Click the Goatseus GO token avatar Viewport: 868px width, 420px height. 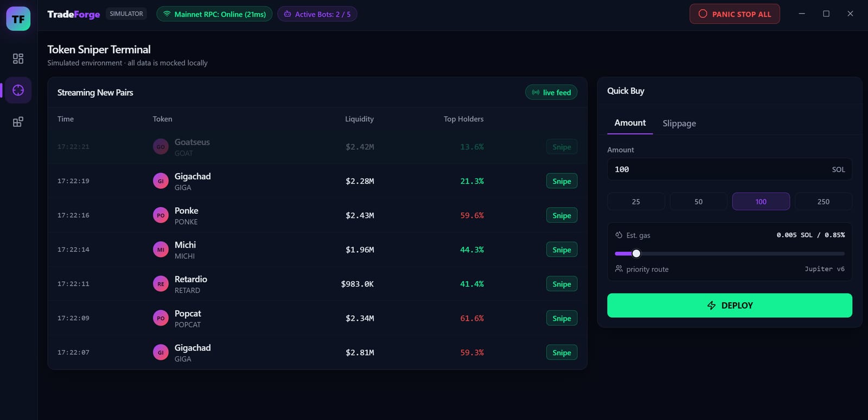161,147
